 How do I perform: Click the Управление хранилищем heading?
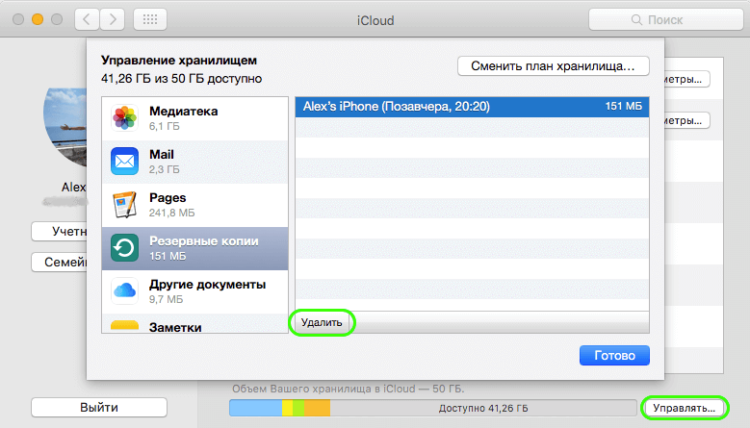click(179, 60)
